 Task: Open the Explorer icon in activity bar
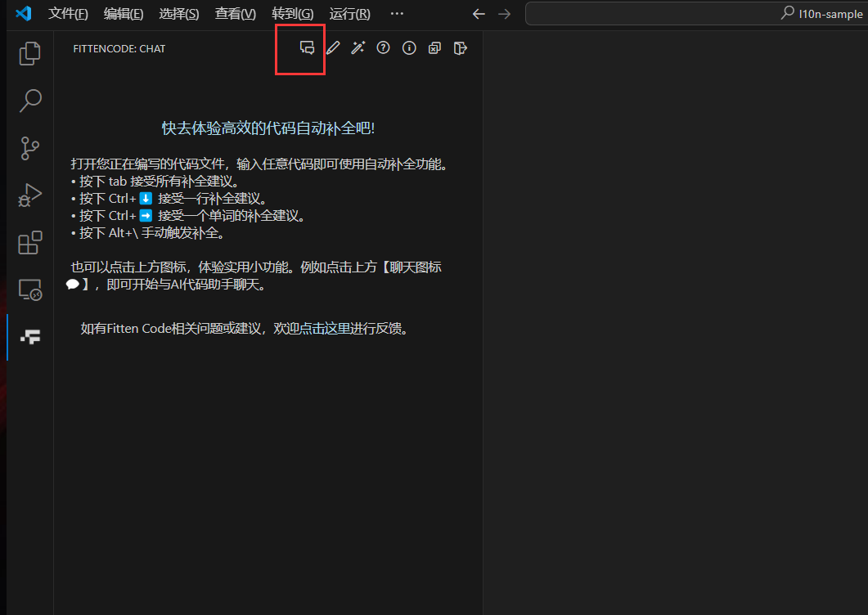point(29,52)
